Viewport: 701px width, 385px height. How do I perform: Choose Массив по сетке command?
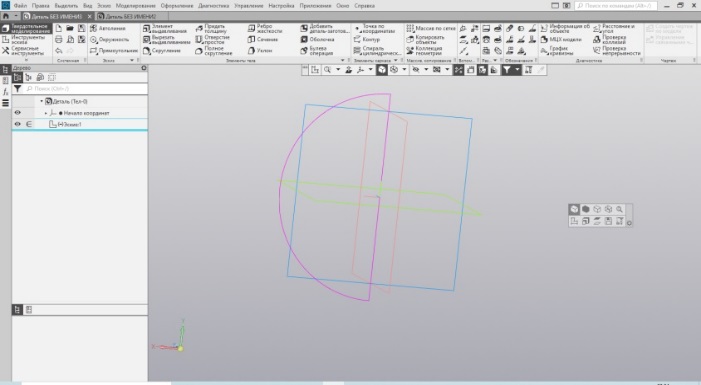[x=431, y=28]
